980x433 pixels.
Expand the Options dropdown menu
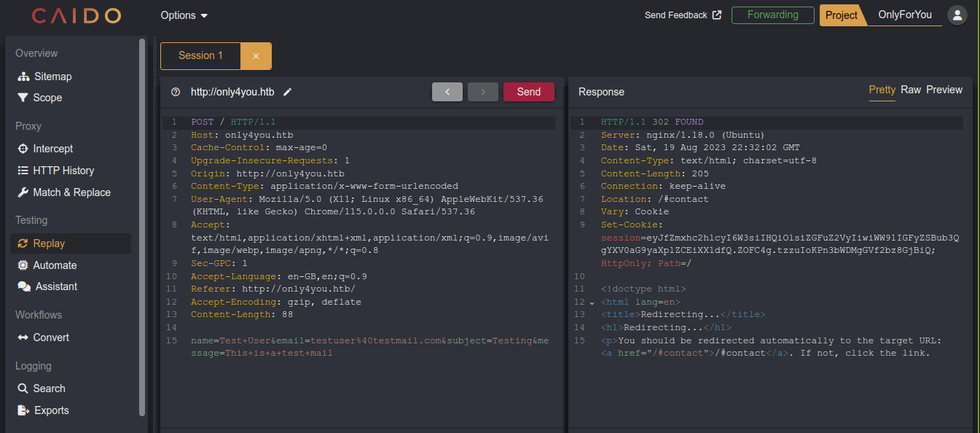[x=184, y=15]
